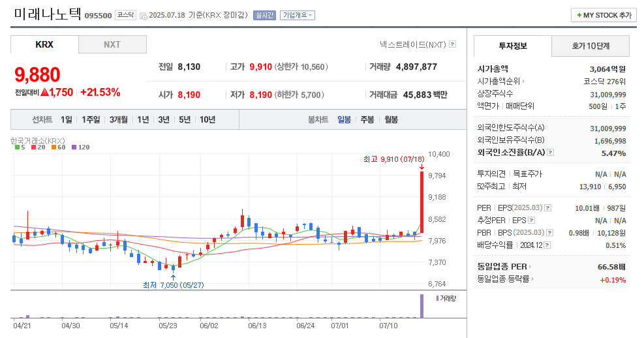Open the 호가10단계 tab
The width and height of the screenshot is (644, 338).
point(590,46)
